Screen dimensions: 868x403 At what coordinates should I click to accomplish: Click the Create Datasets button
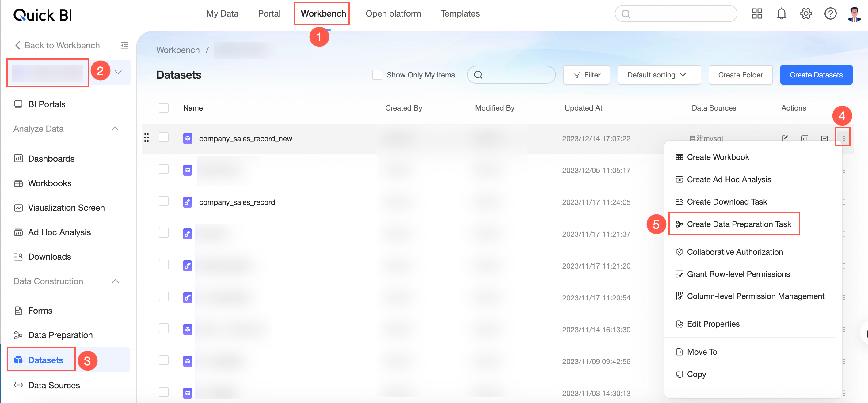point(816,75)
